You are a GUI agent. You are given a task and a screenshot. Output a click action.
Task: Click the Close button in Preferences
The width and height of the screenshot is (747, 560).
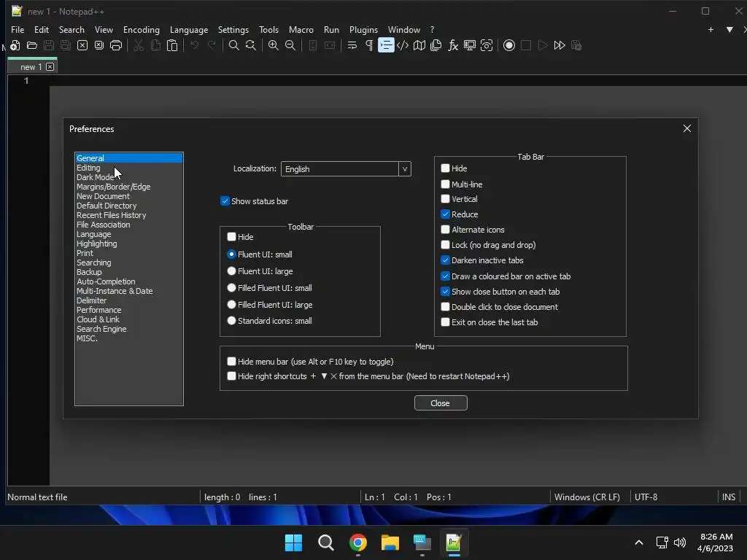441,402
